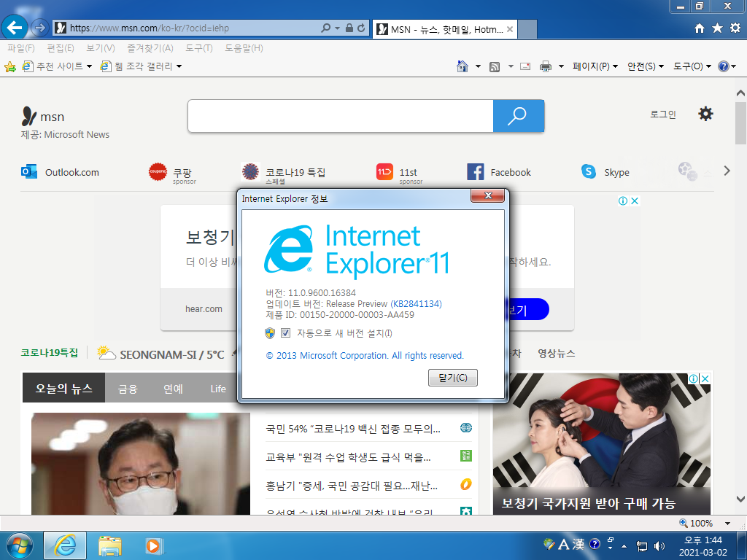The height and width of the screenshot is (560, 747).
Task: Click the page vertical scrollbar thumb
Action: [740, 122]
